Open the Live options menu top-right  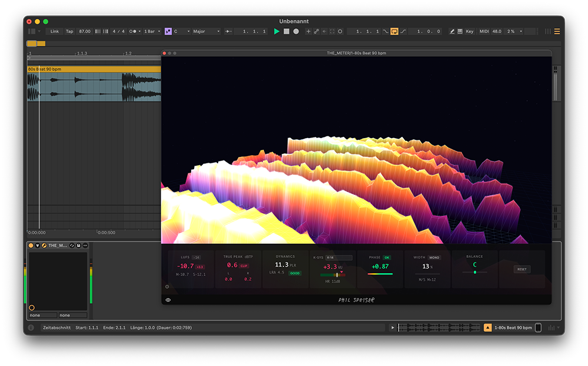click(557, 31)
